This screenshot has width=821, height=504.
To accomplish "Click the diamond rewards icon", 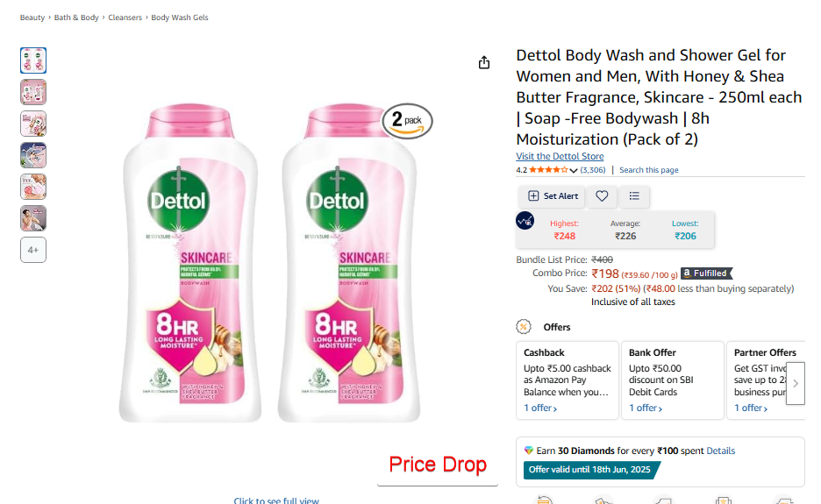I will (528, 451).
